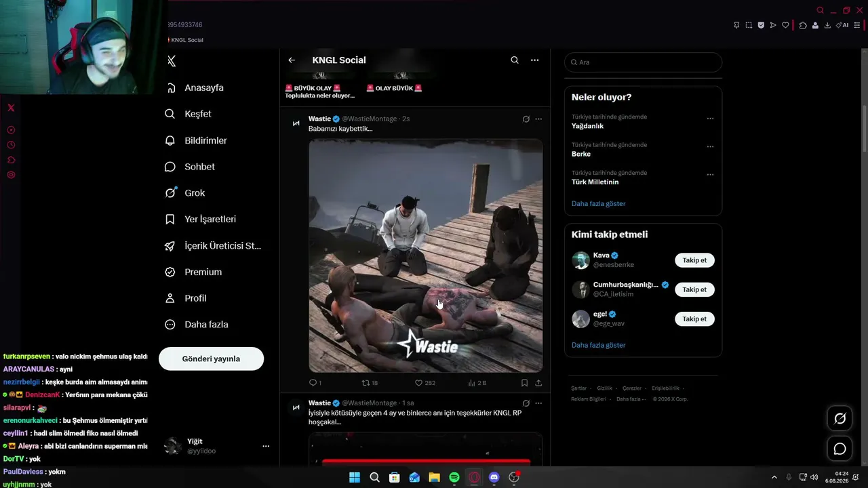Open the browser downloads icon
Image resolution: width=868 pixels, height=488 pixels.
pos(827,26)
